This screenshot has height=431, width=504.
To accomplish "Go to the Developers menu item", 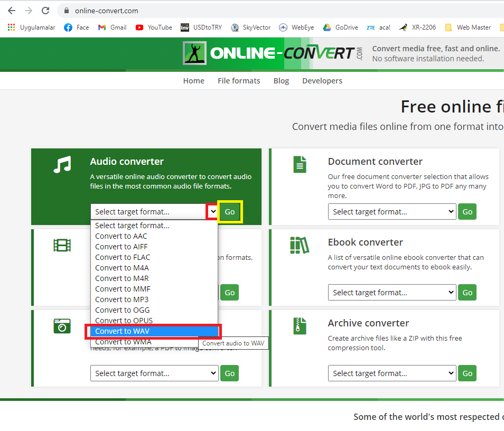I will 322,81.
